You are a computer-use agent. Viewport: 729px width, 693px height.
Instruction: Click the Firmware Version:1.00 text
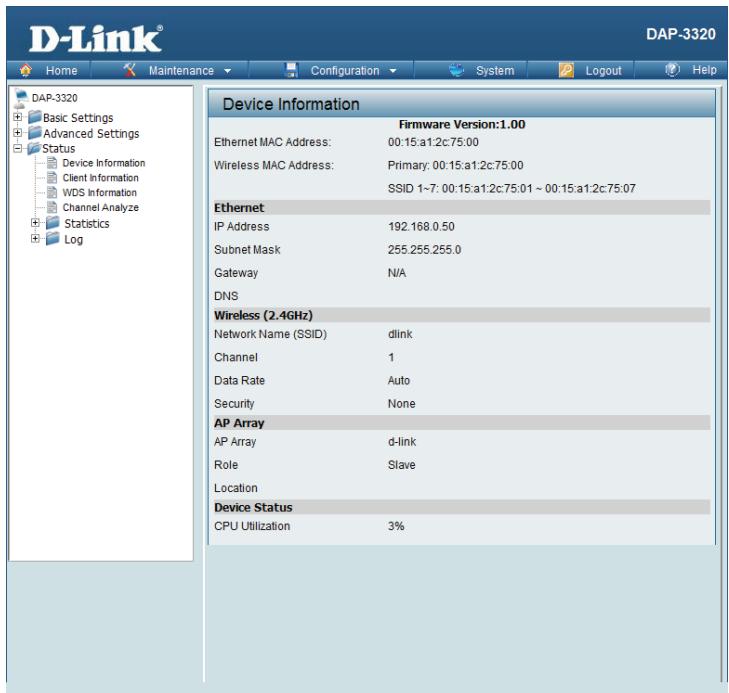tap(462, 125)
